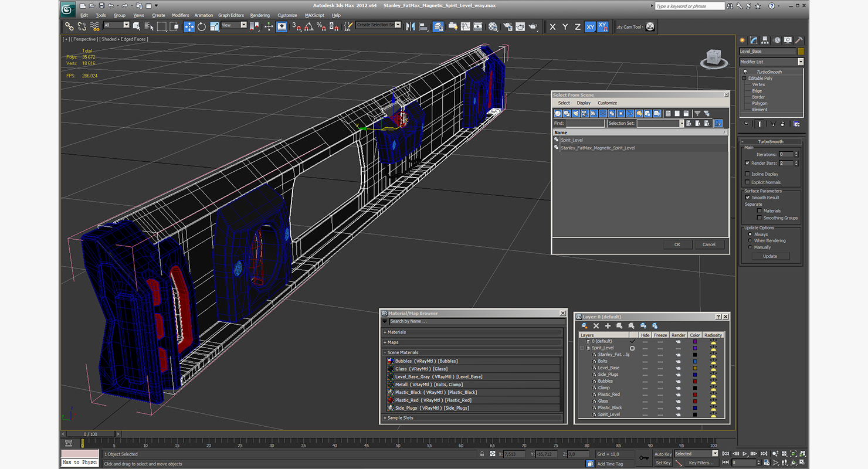Open Key Filters button
The height and width of the screenshot is (469, 868).
[701, 463]
